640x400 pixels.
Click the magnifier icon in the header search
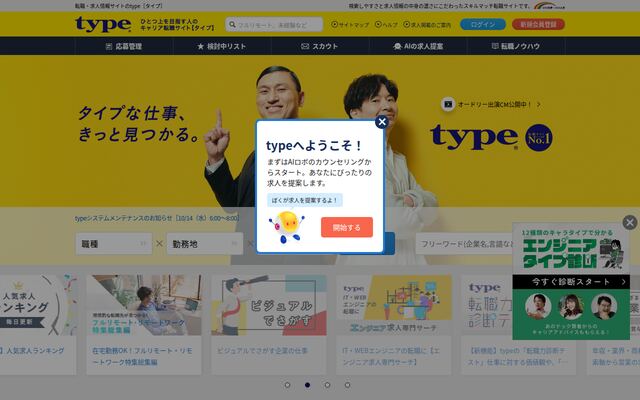pyautogui.click(x=232, y=24)
